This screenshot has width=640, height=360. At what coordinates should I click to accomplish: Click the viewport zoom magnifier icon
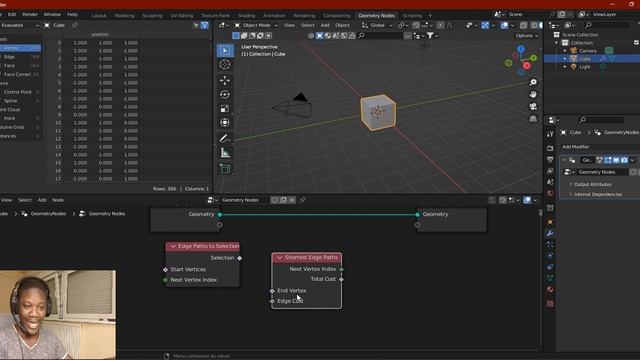pyautogui.click(x=533, y=82)
